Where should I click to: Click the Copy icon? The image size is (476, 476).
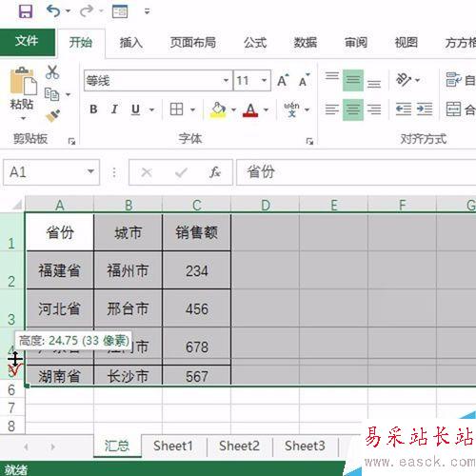pyautogui.click(x=51, y=94)
